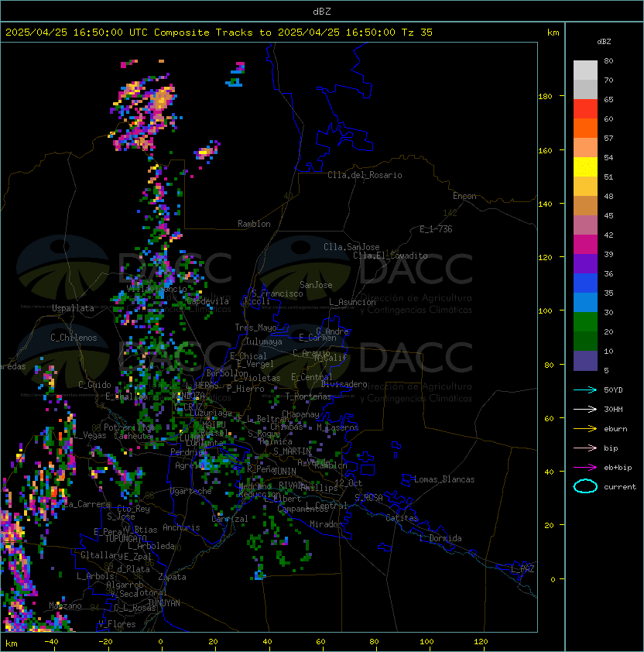Click the cyan 50YD arrow in legend
Image resolution: width=644 pixels, height=652 pixels.
click(x=585, y=389)
